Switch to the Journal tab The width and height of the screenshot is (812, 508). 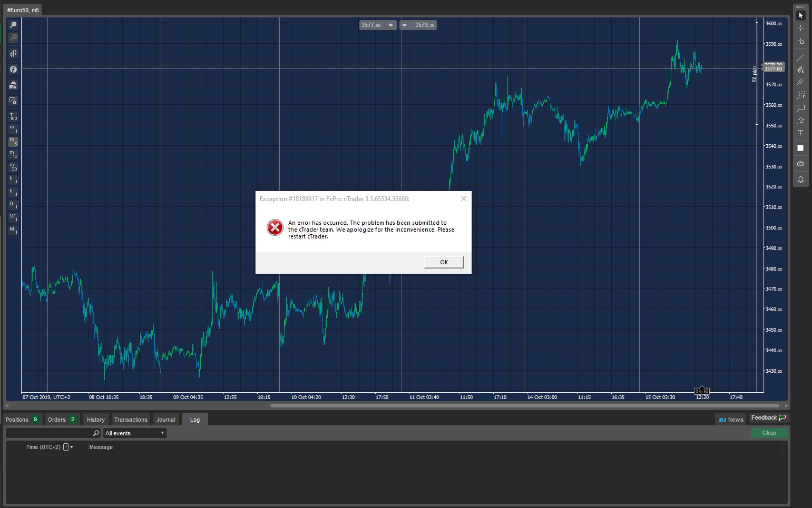(x=165, y=420)
